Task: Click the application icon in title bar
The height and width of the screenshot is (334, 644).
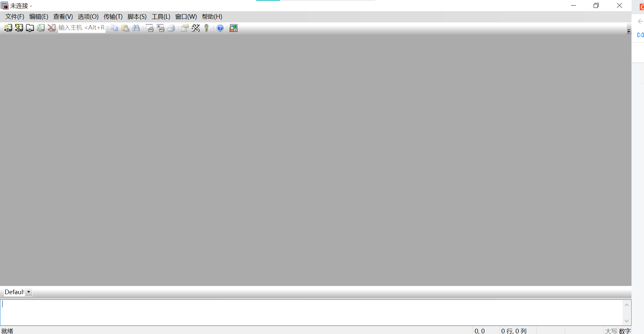Action: pyautogui.click(x=5, y=6)
